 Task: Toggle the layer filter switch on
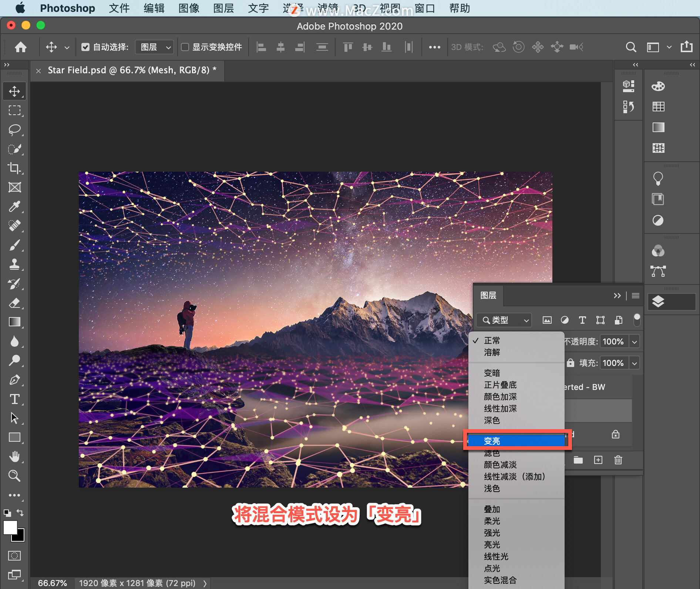(637, 320)
